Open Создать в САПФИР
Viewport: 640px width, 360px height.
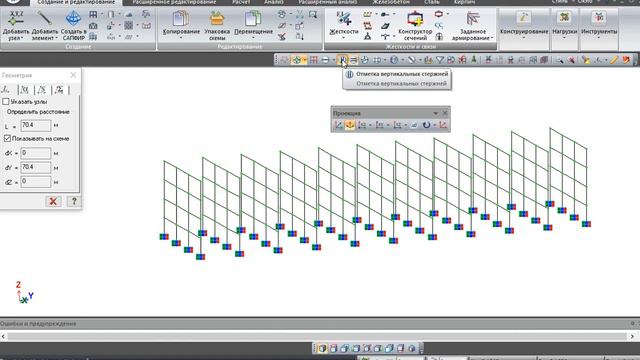pos(73,25)
